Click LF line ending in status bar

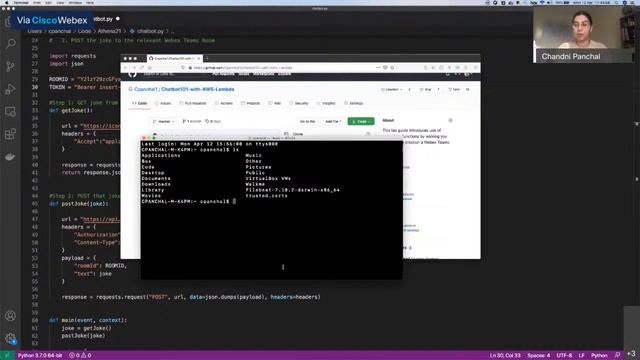point(581,356)
